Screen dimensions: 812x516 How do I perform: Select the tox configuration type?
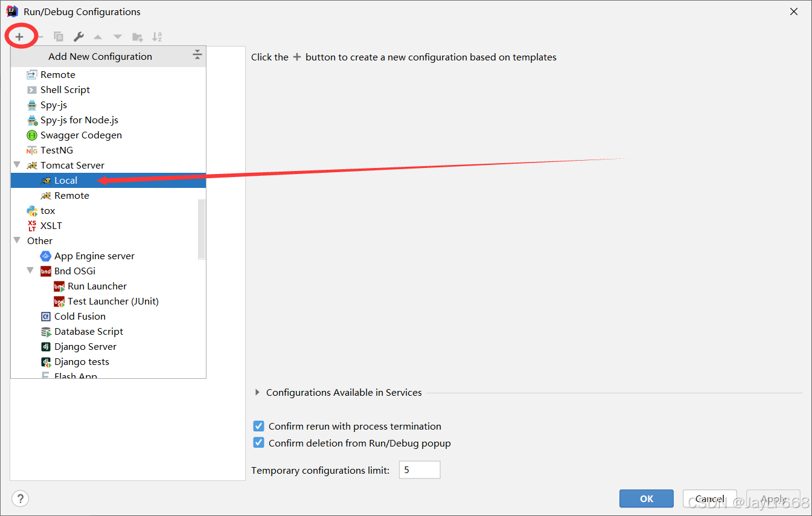coord(109,210)
